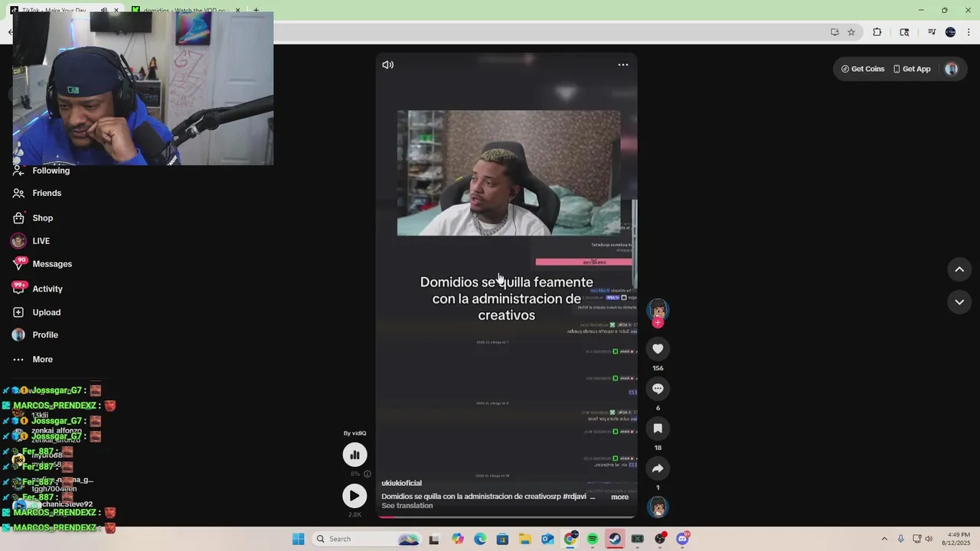Open File Explorer from the taskbar
This screenshot has width=980, height=551.
click(x=525, y=539)
